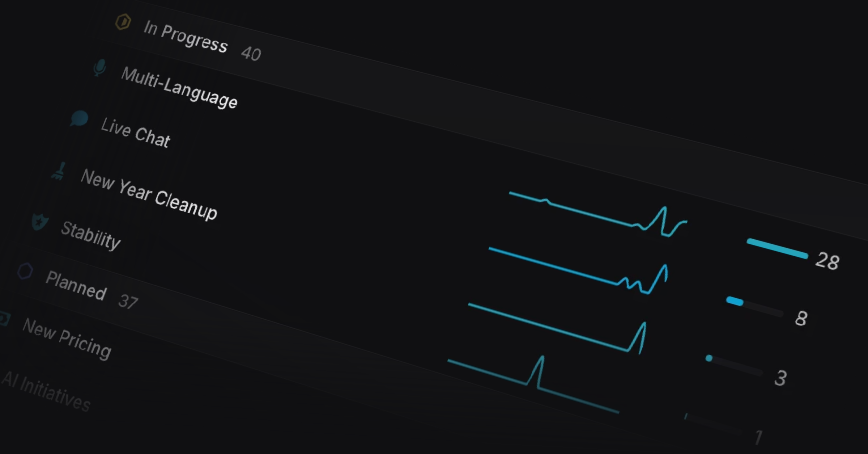Click the progress bar next to 8
Screen dimensions: 868x454
pos(754,307)
